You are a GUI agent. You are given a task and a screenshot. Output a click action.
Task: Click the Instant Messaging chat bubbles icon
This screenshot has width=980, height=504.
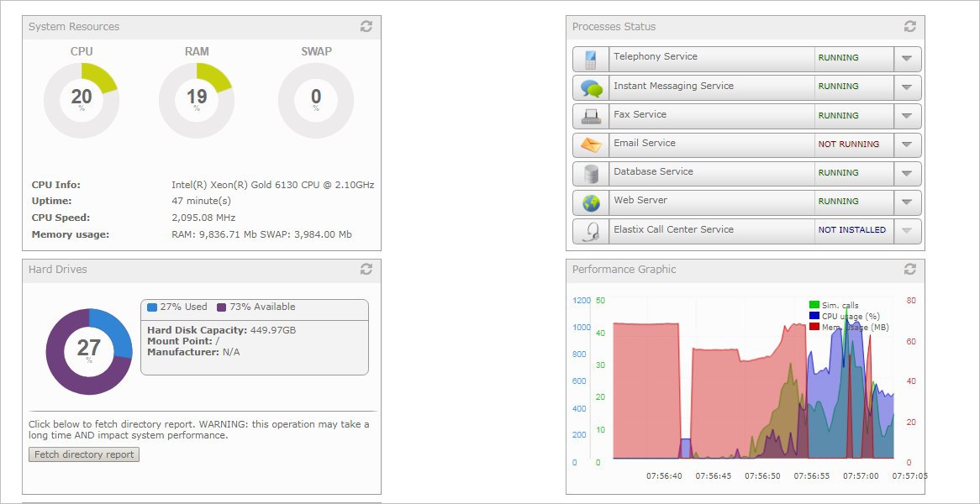pos(591,88)
